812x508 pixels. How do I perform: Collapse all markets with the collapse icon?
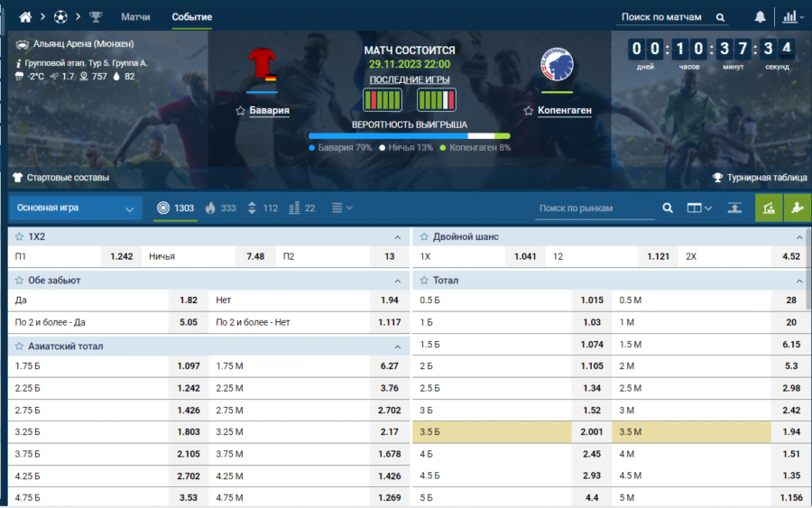tap(736, 208)
